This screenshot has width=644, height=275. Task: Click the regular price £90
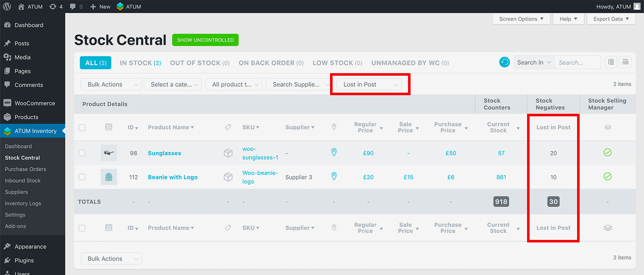368,153
